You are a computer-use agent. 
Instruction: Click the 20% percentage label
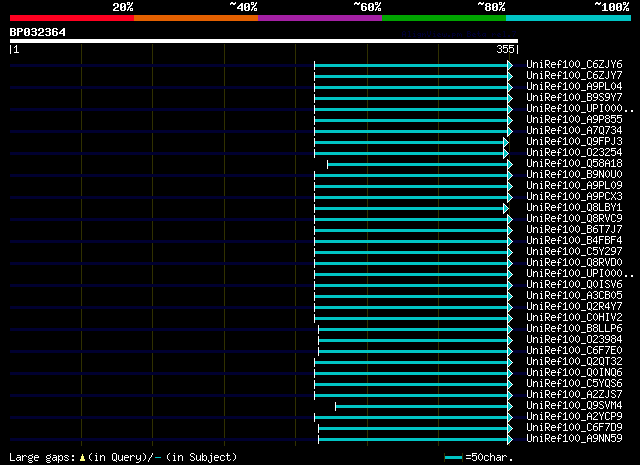click(123, 7)
